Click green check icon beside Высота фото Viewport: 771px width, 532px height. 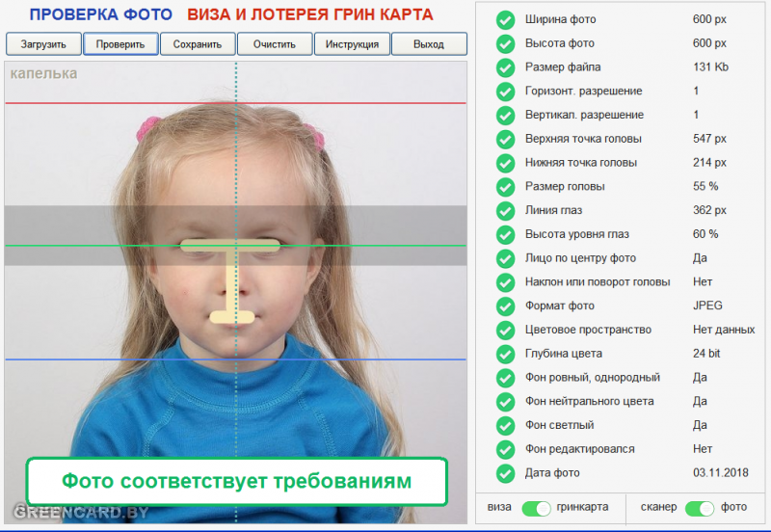click(505, 43)
